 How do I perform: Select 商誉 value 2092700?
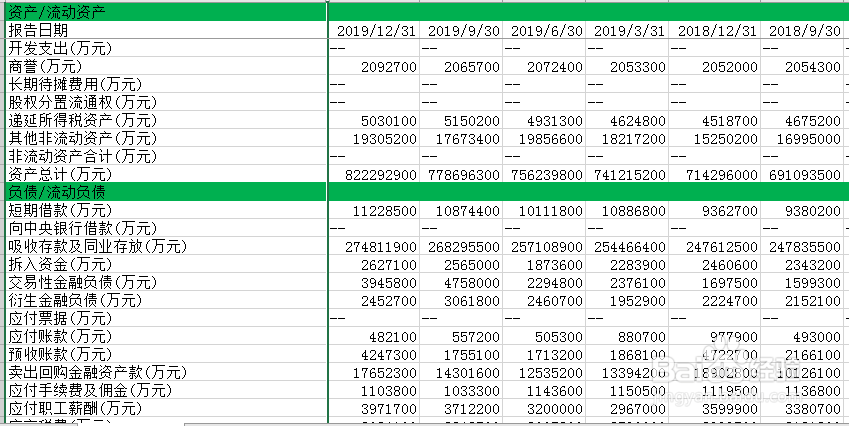pos(374,66)
